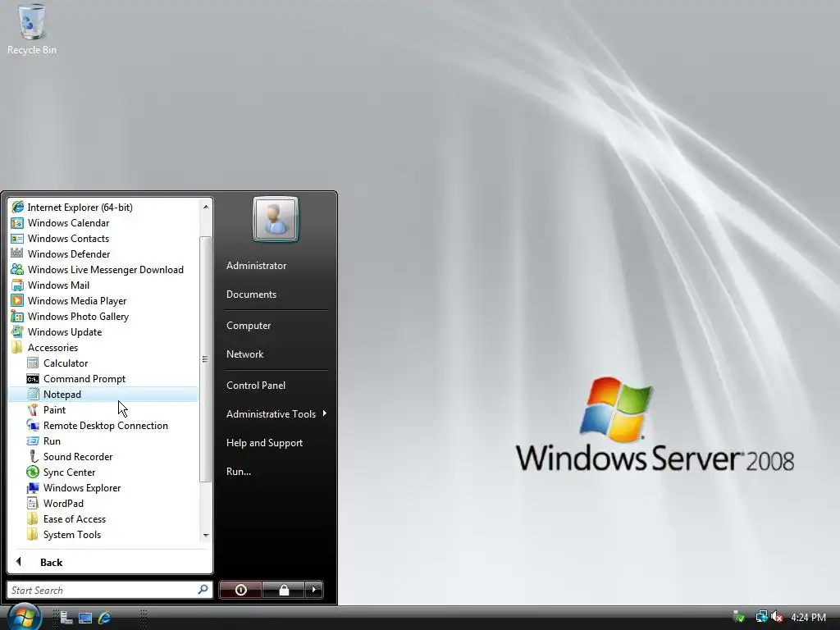Click the green-check tray icon
The height and width of the screenshot is (630, 840).
click(x=739, y=617)
